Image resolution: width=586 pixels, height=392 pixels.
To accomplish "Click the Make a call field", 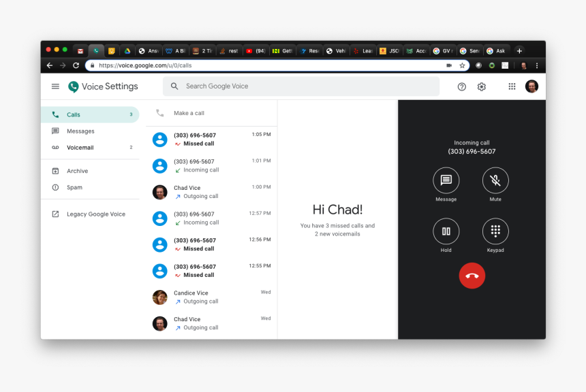I will [x=211, y=113].
